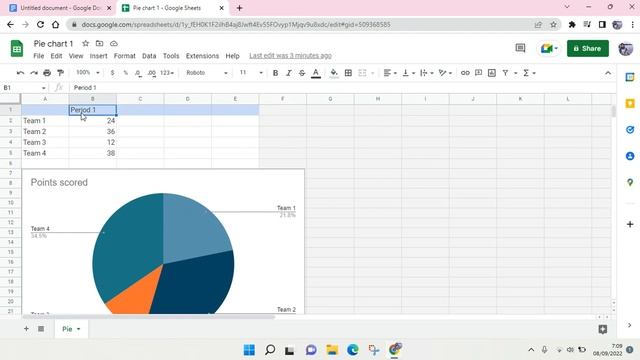Open the Format menu
Image resolution: width=640 pixels, height=360 pixels.
124,56
